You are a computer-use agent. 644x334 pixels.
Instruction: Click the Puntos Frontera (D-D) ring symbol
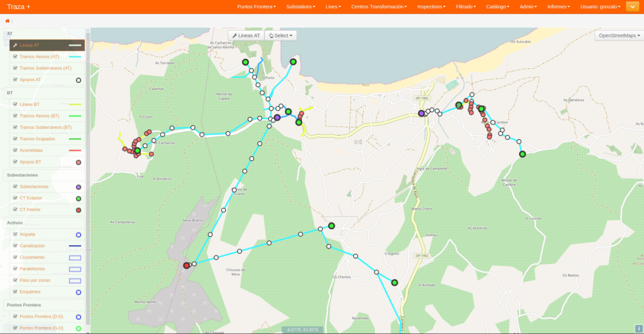coord(78,317)
